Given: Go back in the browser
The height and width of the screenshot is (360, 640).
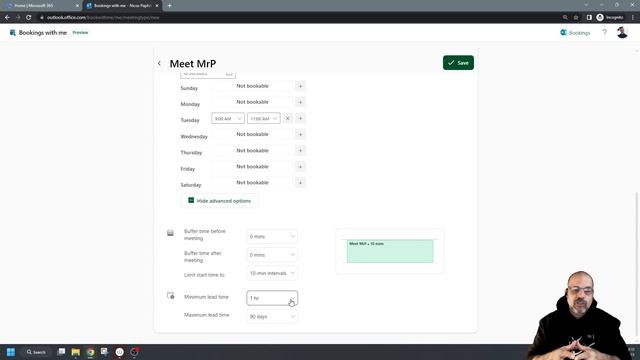Looking at the screenshot, I should [x=7, y=18].
